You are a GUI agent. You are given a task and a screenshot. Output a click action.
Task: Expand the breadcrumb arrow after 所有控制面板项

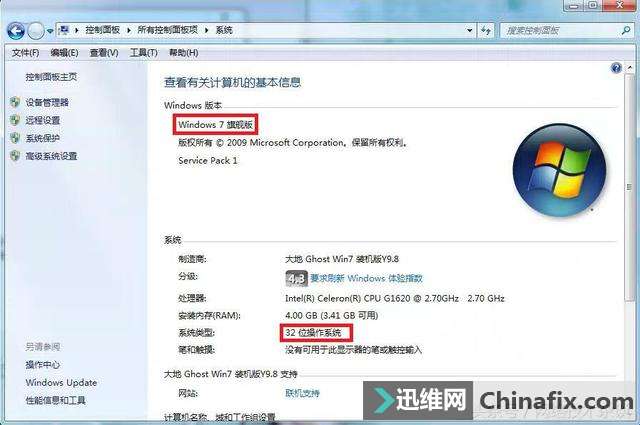coord(207,30)
